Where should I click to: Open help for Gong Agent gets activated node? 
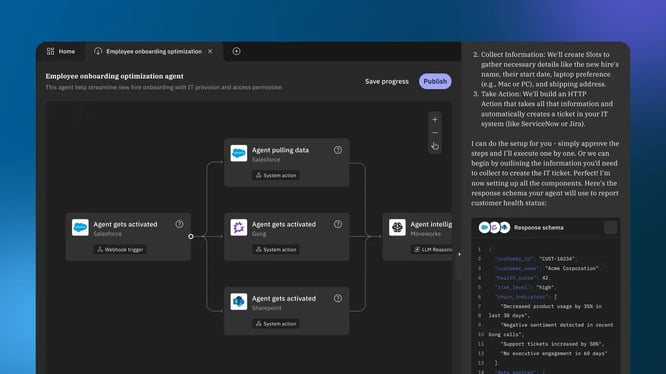[338, 224]
